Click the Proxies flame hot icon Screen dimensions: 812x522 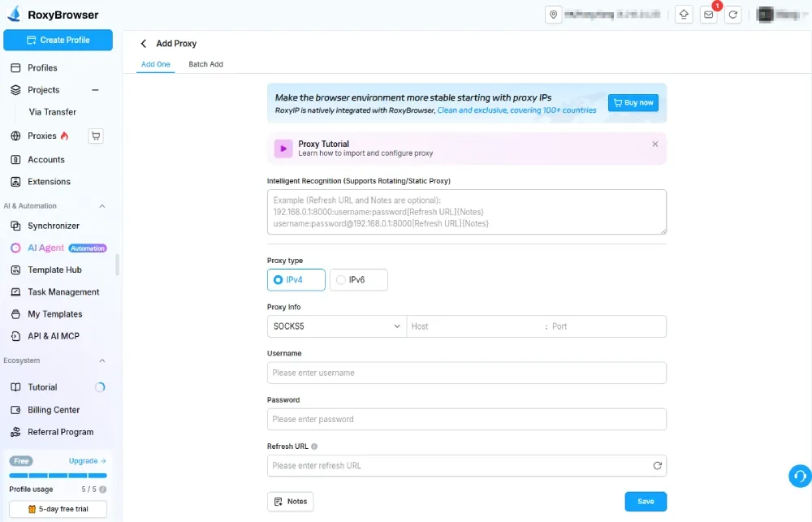tap(64, 136)
